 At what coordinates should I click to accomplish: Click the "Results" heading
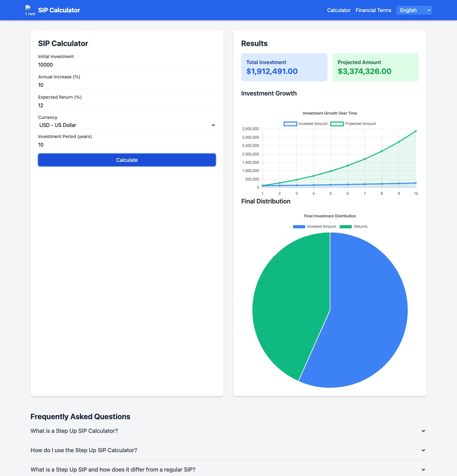[x=254, y=43]
